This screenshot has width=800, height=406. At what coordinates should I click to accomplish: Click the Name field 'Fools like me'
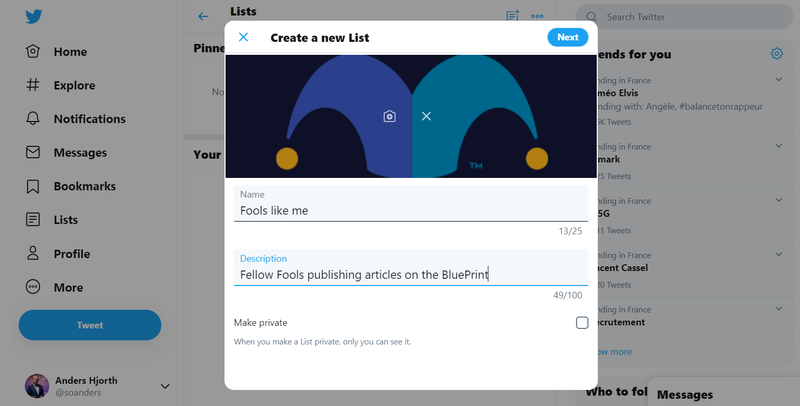pos(411,204)
